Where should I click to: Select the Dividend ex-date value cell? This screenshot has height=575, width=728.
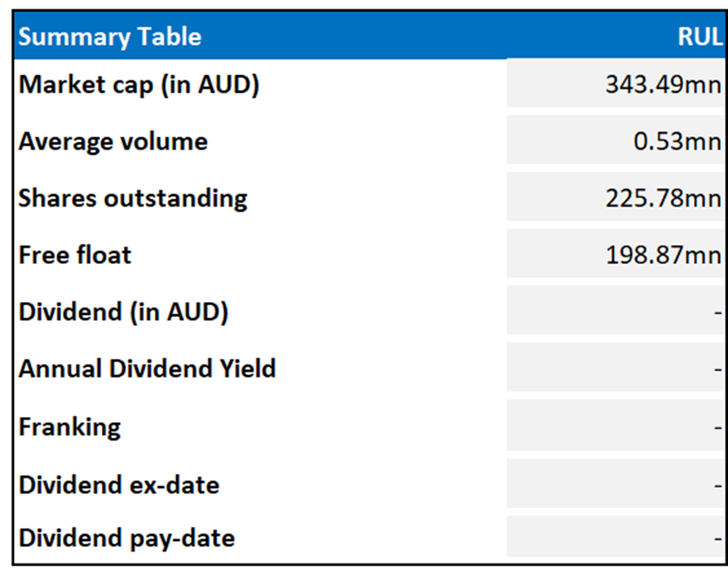pyautogui.click(x=615, y=484)
